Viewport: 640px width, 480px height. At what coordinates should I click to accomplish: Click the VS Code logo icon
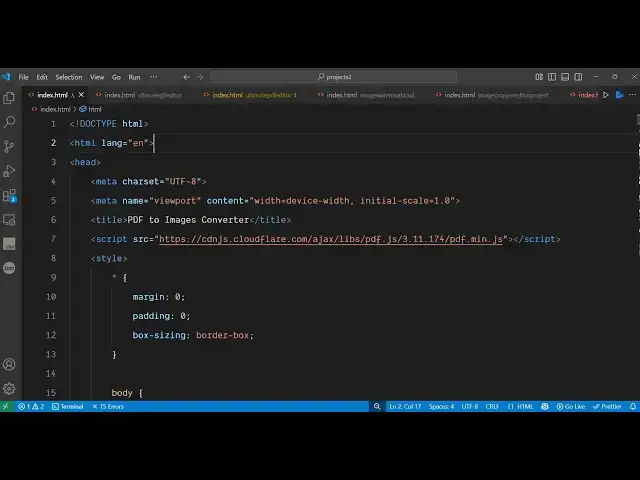pos(6,77)
